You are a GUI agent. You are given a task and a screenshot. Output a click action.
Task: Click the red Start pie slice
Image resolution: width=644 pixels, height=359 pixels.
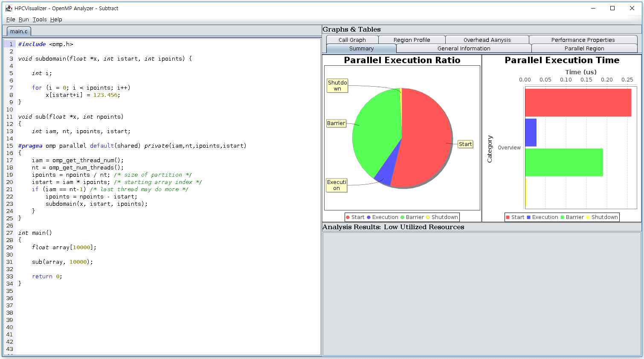pos(426,137)
